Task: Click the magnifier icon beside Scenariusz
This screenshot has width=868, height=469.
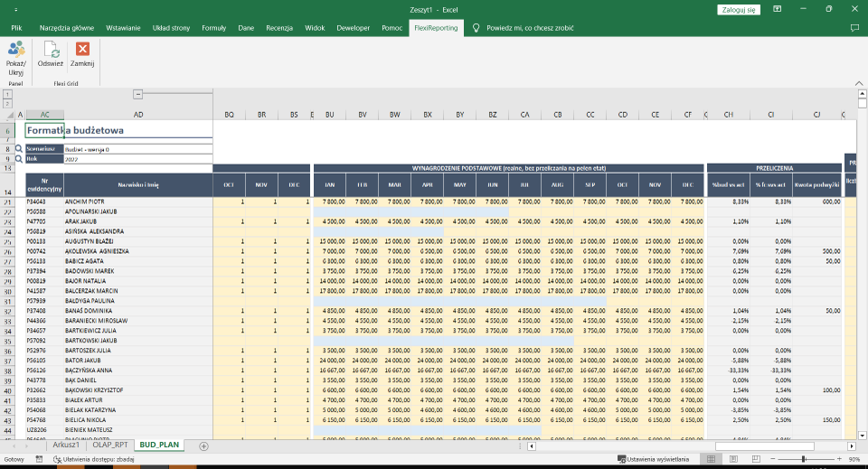Action: click(18, 148)
